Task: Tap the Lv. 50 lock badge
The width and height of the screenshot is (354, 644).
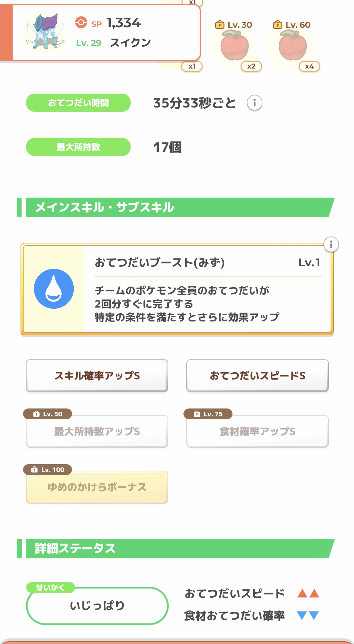Action: (48, 414)
